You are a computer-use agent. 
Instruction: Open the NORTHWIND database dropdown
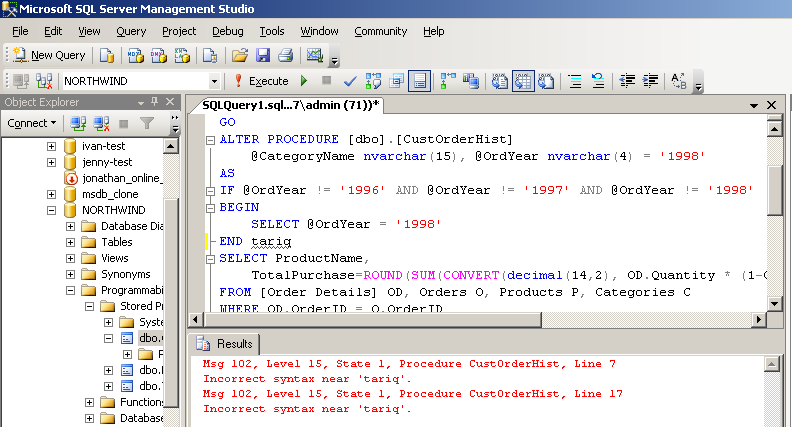214,81
